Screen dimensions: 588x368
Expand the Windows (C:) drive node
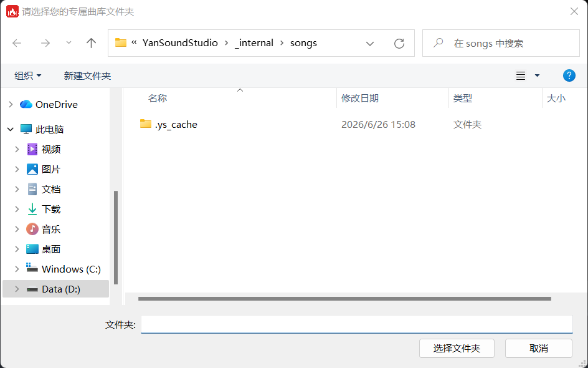click(17, 269)
